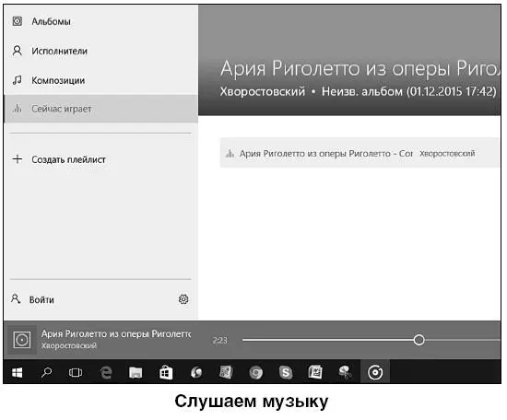This screenshot has width=507, height=420.
Task: Open Task View on taskbar
Action: [x=76, y=372]
